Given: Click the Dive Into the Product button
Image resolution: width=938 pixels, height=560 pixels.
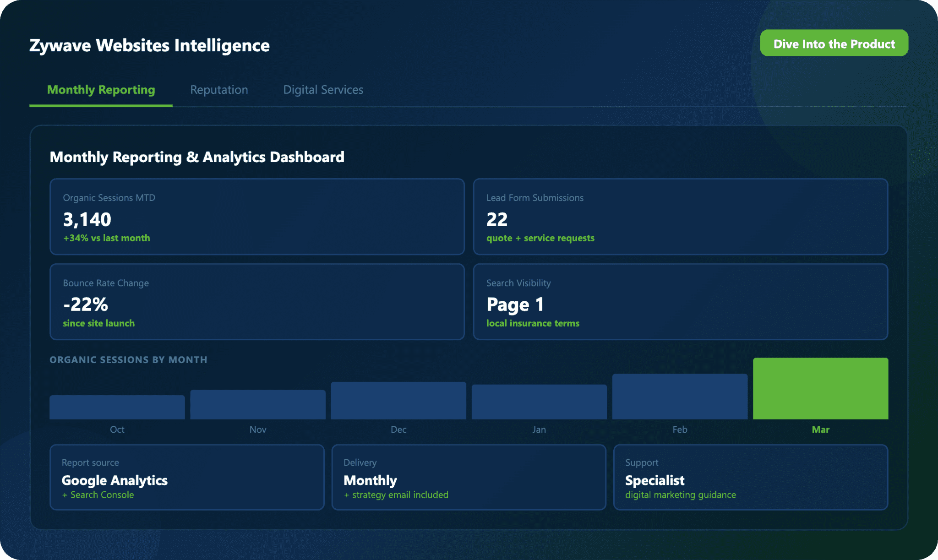Looking at the screenshot, I should 834,43.
